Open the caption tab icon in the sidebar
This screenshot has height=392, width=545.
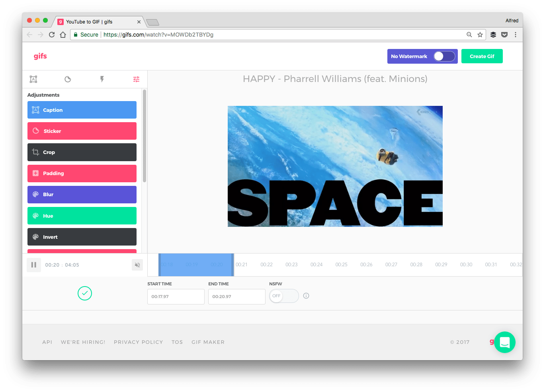pos(33,79)
